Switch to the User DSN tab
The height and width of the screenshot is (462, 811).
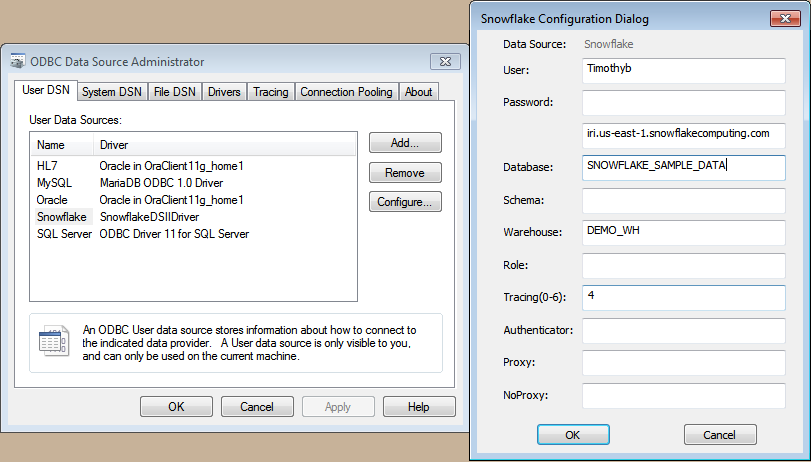[x=46, y=90]
